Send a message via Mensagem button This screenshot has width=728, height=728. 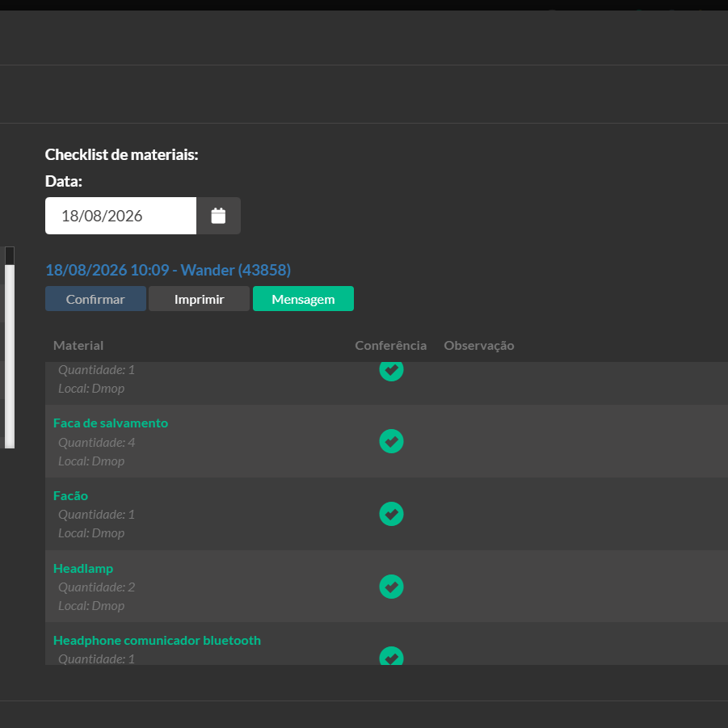[303, 298]
